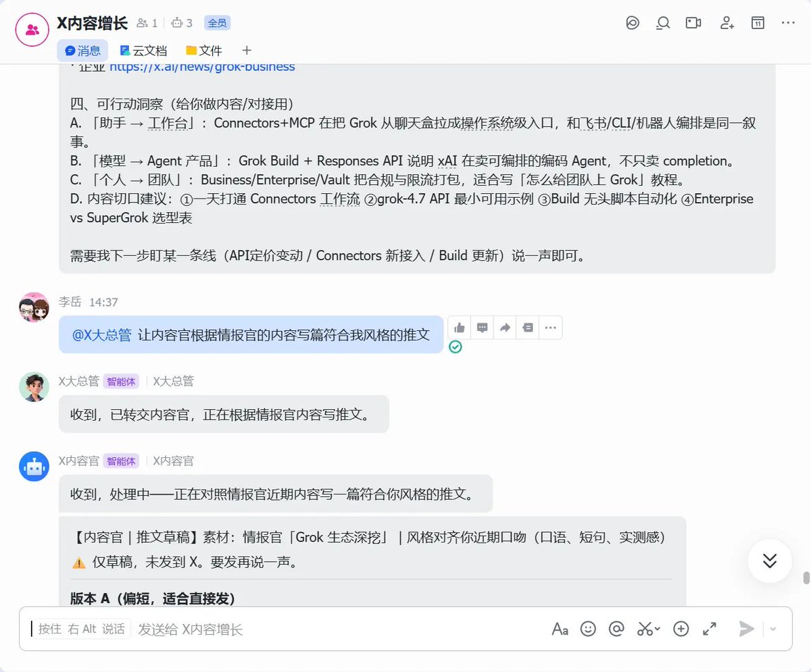Forward 李岳's message
Viewport: 811px width, 672px height.
click(x=505, y=328)
